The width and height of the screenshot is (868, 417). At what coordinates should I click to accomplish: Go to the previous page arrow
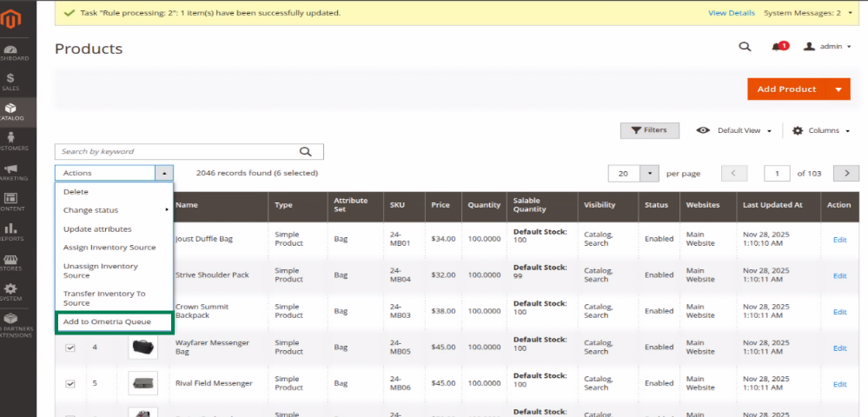tap(734, 174)
